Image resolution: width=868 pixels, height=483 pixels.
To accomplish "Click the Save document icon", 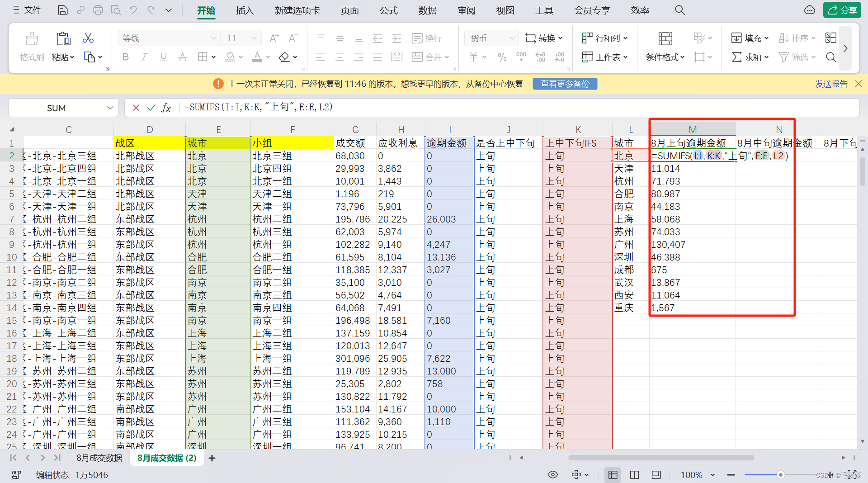I will pos(63,10).
